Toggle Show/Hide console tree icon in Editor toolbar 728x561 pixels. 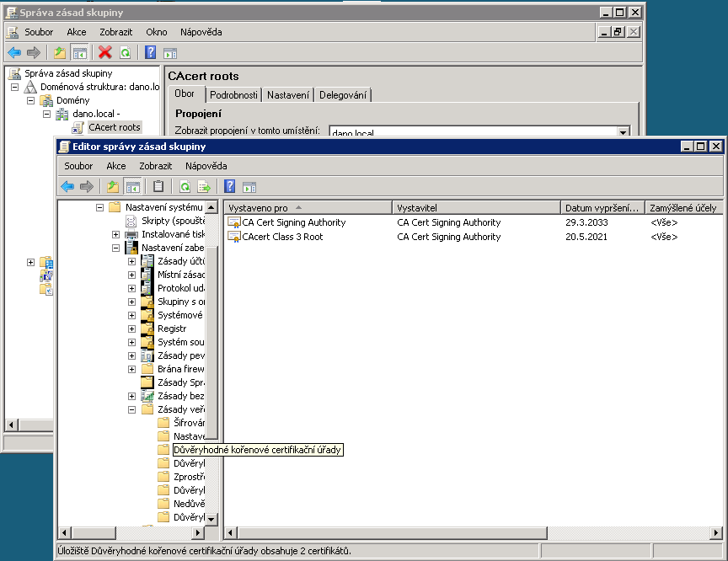[x=131, y=186]
